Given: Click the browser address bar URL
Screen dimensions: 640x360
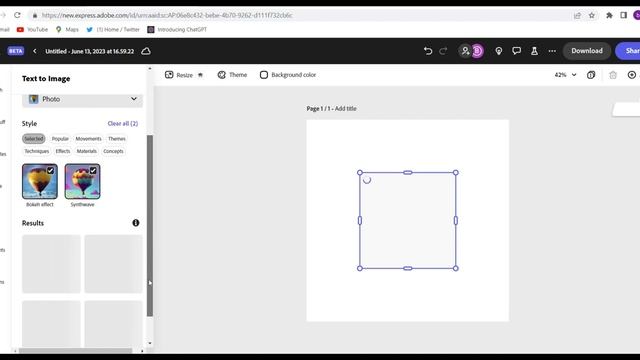Looking at the screenshot, I should [167, 16].
